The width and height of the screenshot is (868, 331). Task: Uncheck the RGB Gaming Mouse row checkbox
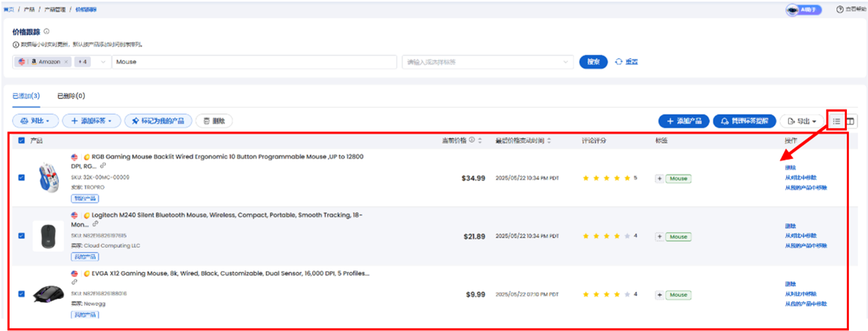pos(21,177)
